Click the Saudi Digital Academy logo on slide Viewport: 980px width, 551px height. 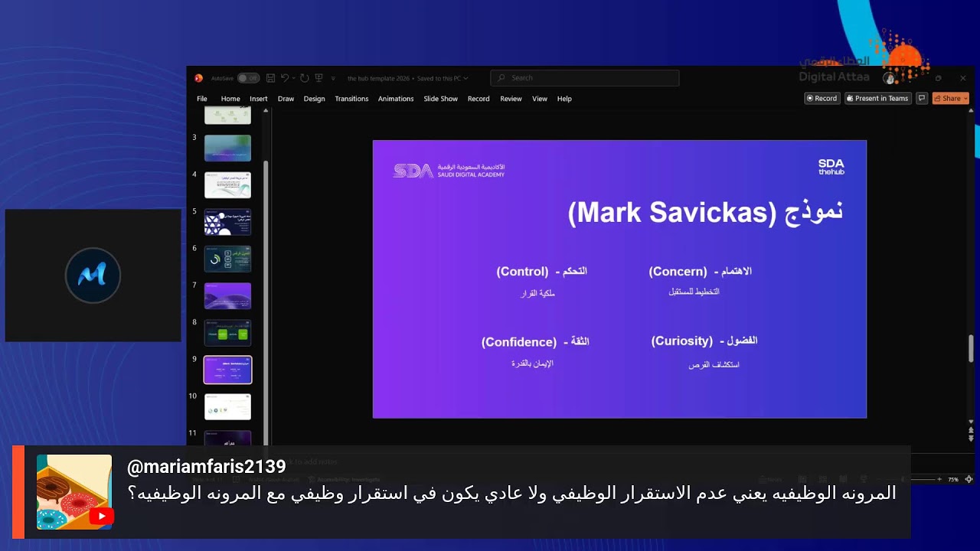449,171
